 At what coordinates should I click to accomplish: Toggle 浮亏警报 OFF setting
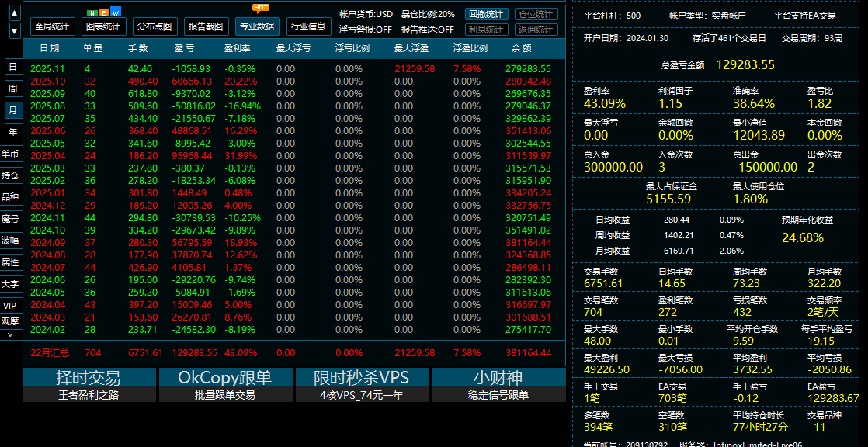[365, 29]
